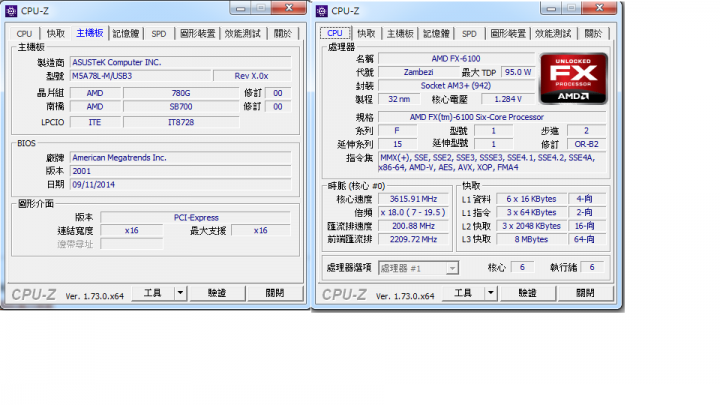The height and width of the screenshot is (405, 720).
Task: Click the 3 x 2048 KBytes L2 cache value
Action: pos(531,225)
